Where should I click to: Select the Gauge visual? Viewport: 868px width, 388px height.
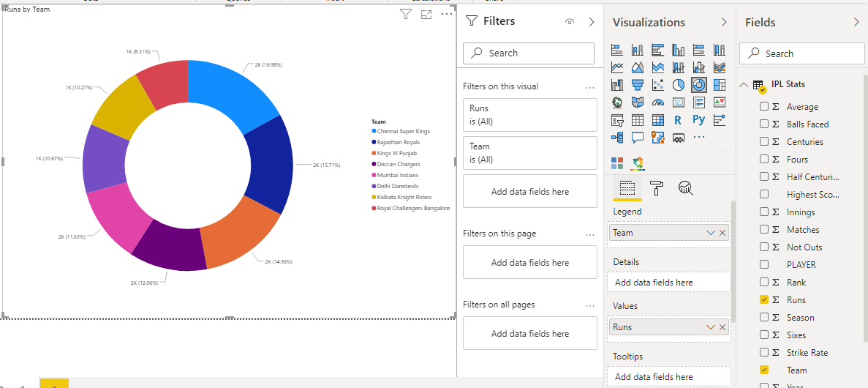click(x=658, y=102)
